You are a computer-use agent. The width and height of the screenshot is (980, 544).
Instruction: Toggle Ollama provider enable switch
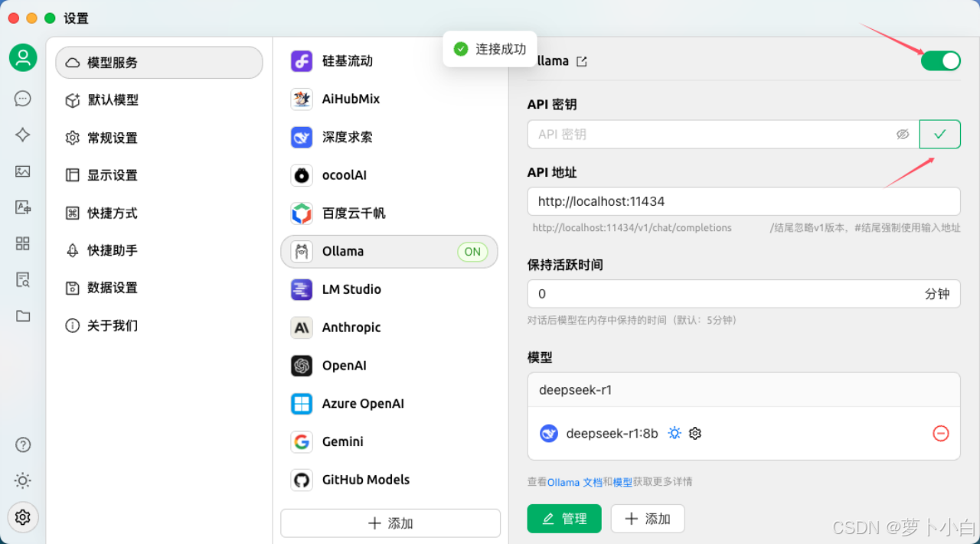coord(940,61)
